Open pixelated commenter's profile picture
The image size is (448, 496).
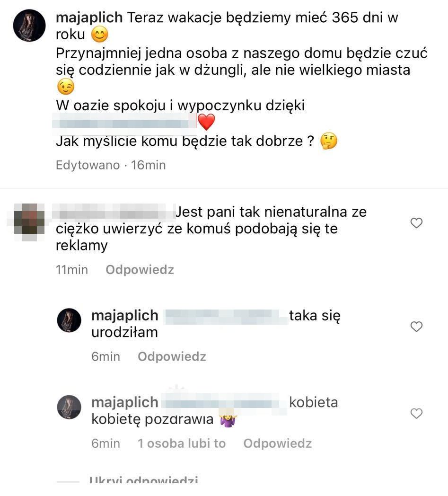click(26, 223)
